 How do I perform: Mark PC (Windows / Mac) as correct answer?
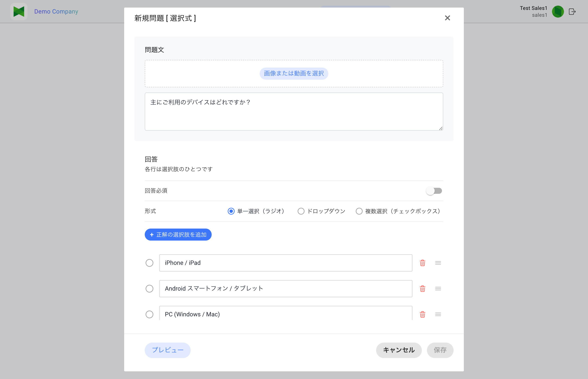[x=149, y=314]
